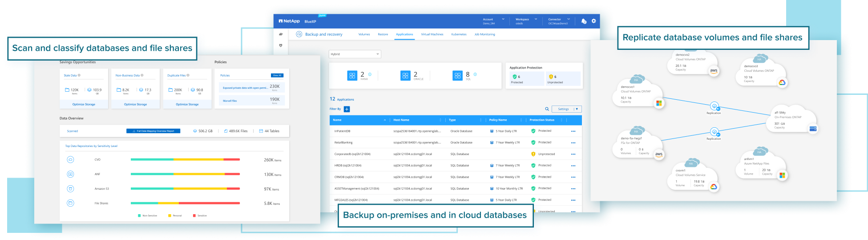The image size is (868, 240).
Task: Click the CVO sensitivity level bar
Action: tap(185, 159)
